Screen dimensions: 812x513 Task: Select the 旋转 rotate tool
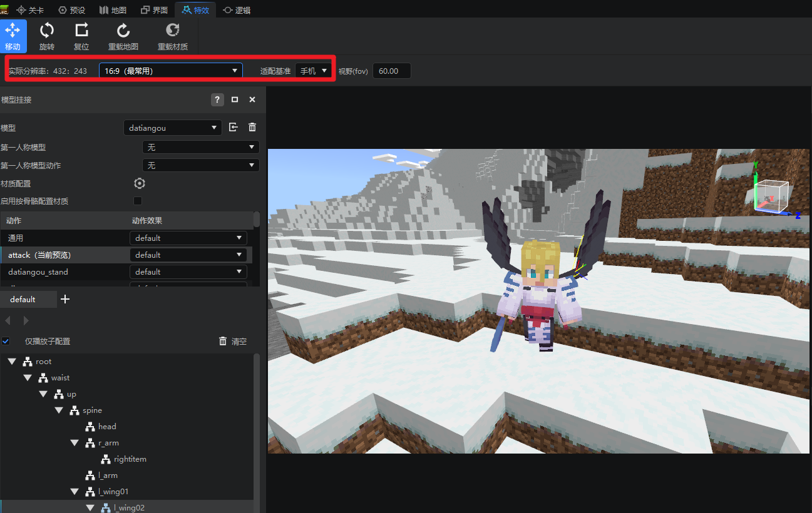(47, 36)
